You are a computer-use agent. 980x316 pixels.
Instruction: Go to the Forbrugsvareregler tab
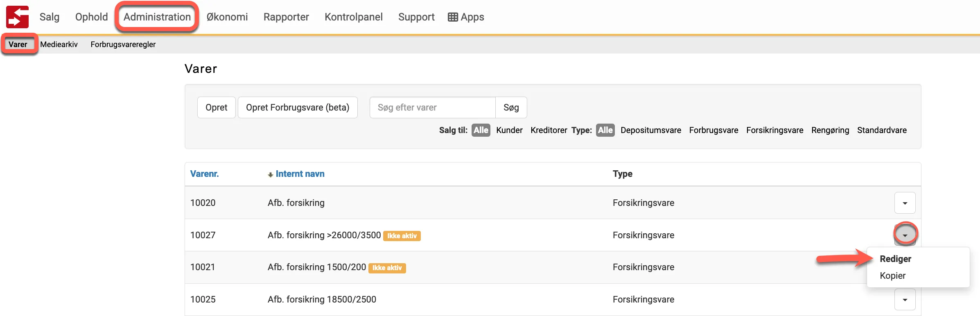coord(123,44)
